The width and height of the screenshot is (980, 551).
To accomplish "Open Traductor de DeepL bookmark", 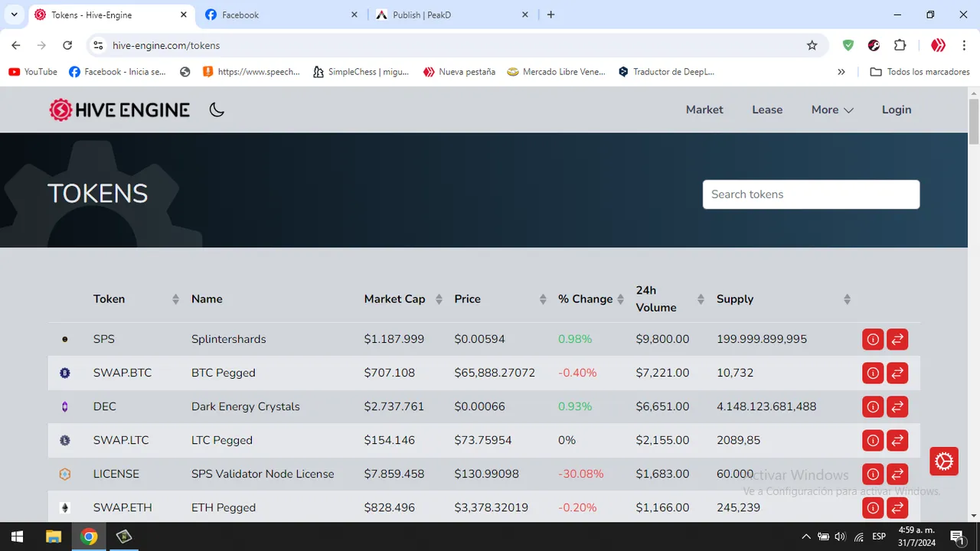I will [666, 72].
